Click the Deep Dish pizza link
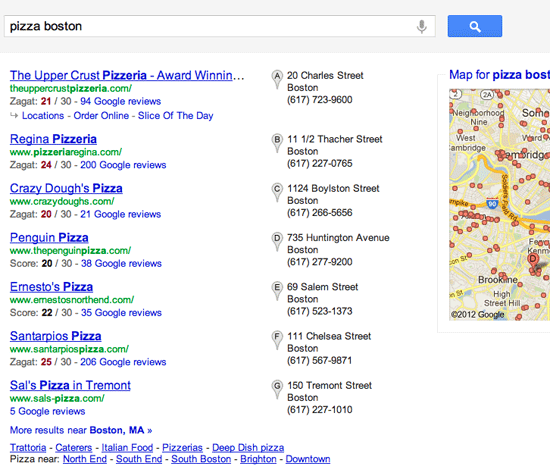Image resolution: width=550 pixels, height=472 pixels. (248, 448)
